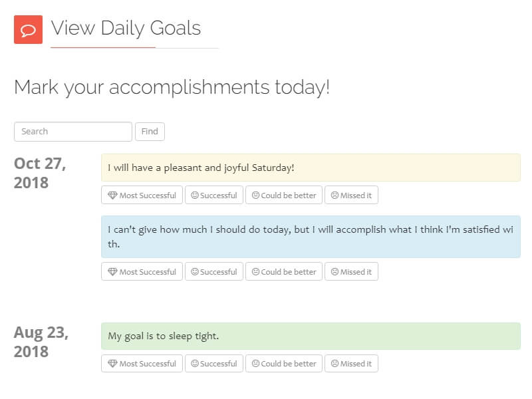The width and height of the screenshot is (532, 399).
Task: Click the sad face icon on Saturday goal
Action: [334, 195]
